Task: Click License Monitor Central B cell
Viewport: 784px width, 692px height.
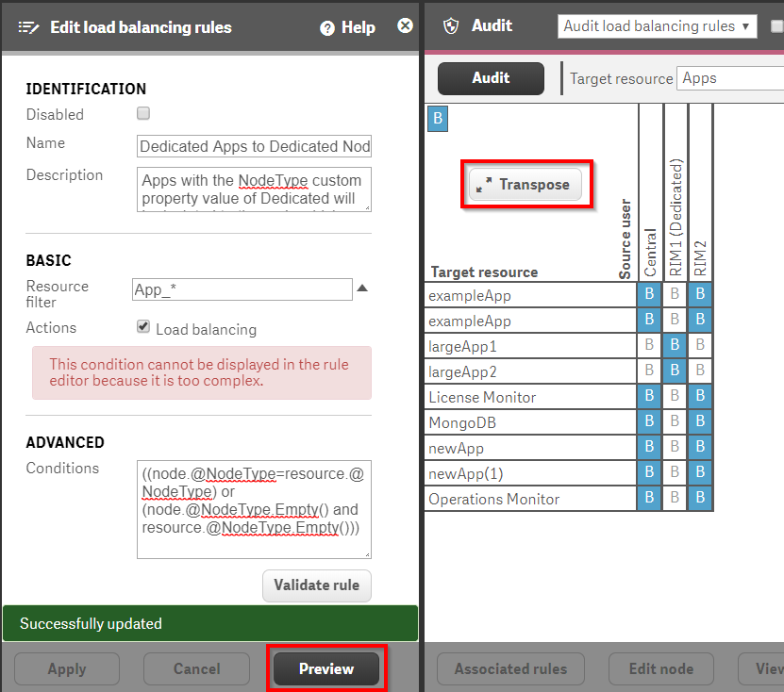Action: 649,397
